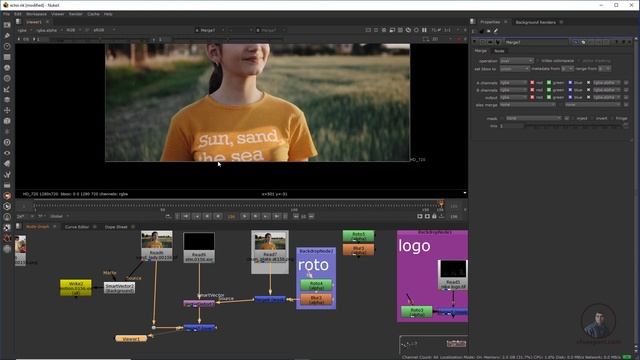Enable the mask invert checkbox
The width and height of the screenshot is (640, 360).
tap(592, 118)
